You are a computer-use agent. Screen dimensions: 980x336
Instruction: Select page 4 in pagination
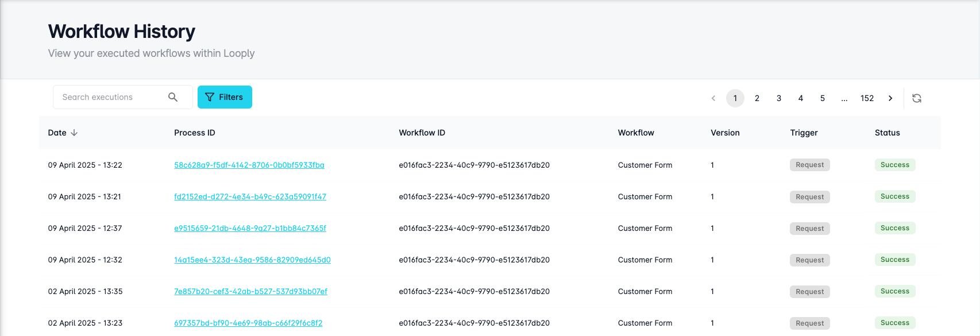click(x=801, y=98)
